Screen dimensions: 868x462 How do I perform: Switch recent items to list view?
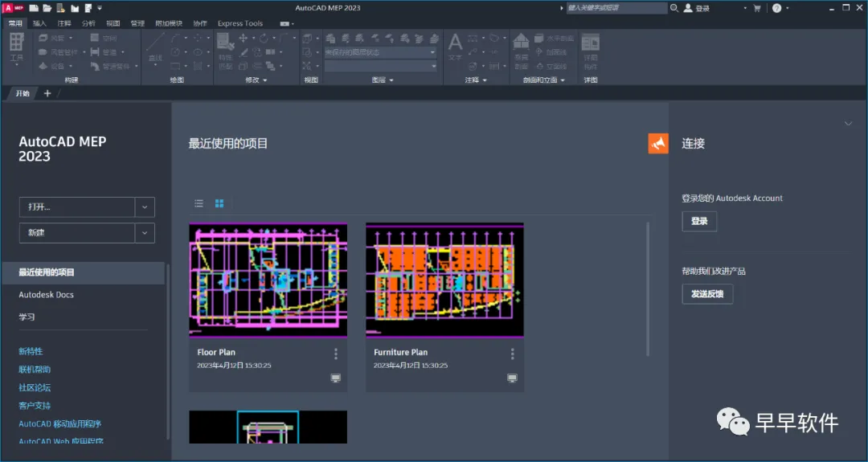pyautogui.click(x=199, y=203)
